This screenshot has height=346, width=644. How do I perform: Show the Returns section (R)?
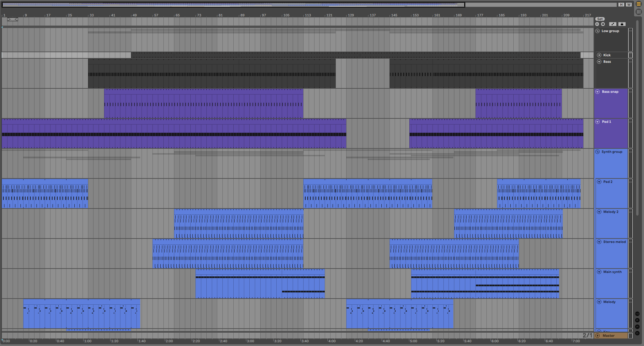[637, 320]
